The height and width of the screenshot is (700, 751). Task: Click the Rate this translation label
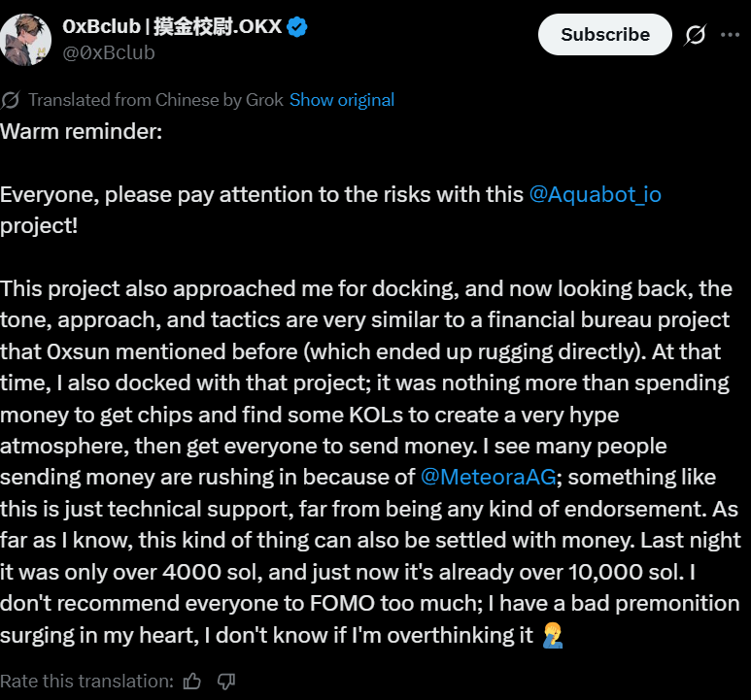tap(86, 681)
